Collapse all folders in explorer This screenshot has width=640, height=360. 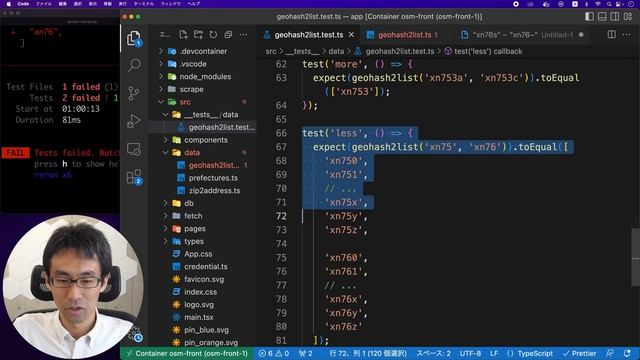pyautogui.click(x=228, y=35)
